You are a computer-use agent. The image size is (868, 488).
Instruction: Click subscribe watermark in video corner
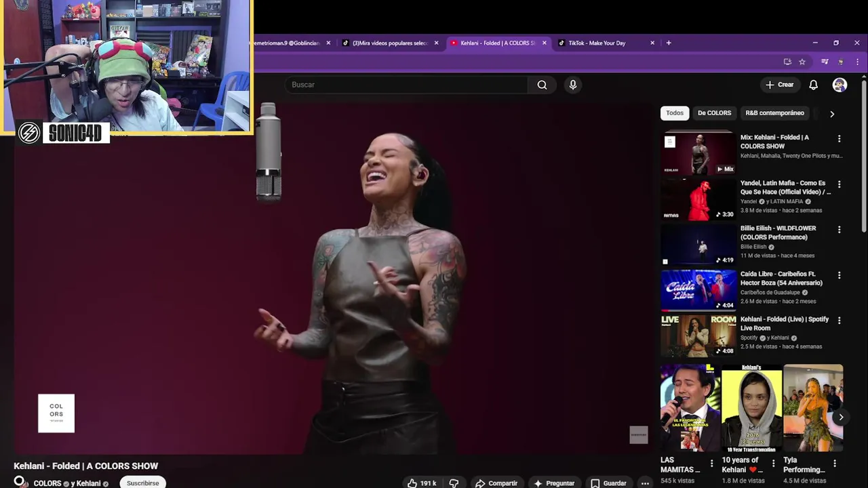[639, 435]
